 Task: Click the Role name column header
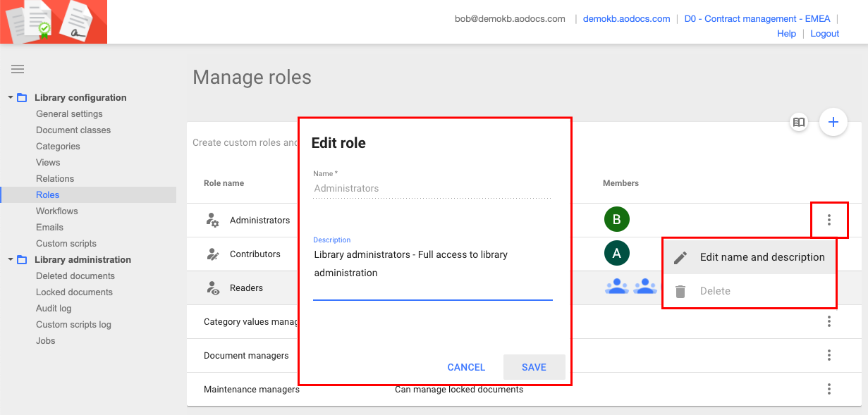point(224,183)
